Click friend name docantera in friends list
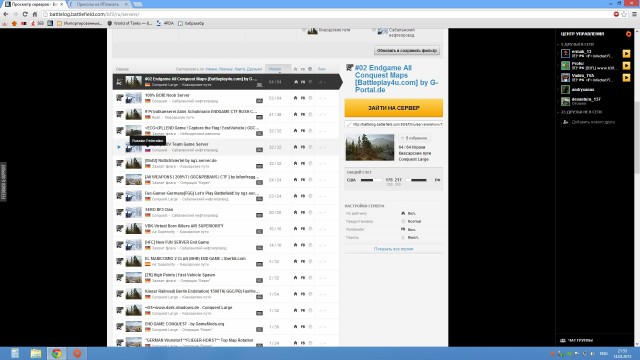Image resolution: width=640 pixels, height=360 pixels. pyautogui.click(x=586, y=99)
